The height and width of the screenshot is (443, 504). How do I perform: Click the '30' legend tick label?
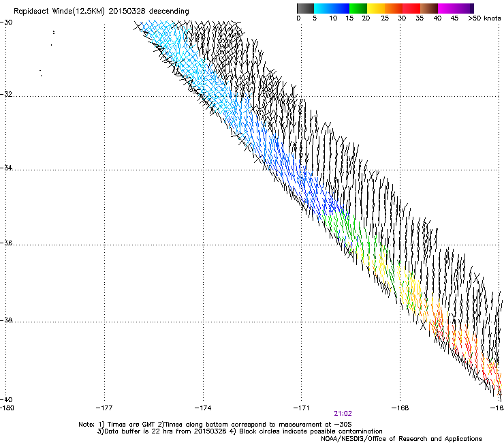(x=402, y=18)
